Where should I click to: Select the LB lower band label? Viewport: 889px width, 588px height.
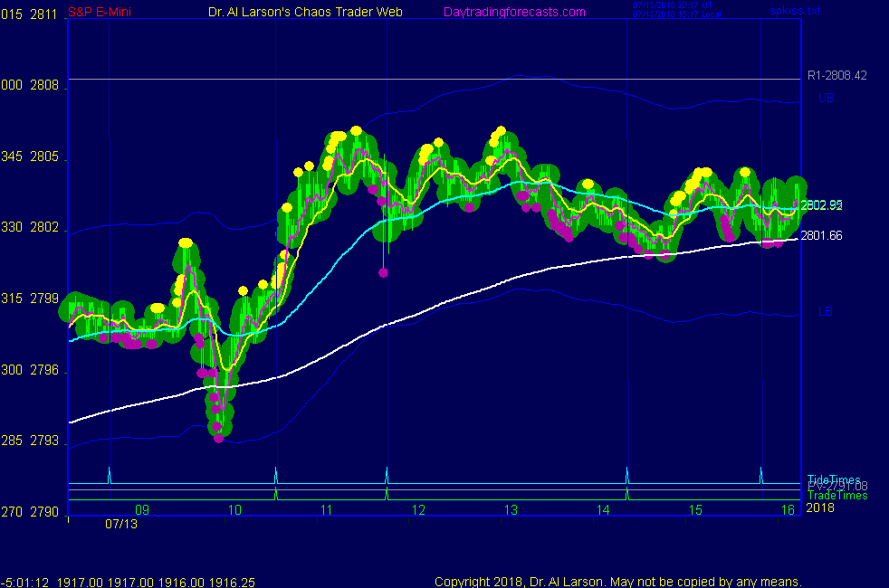[x=826, y=311]
